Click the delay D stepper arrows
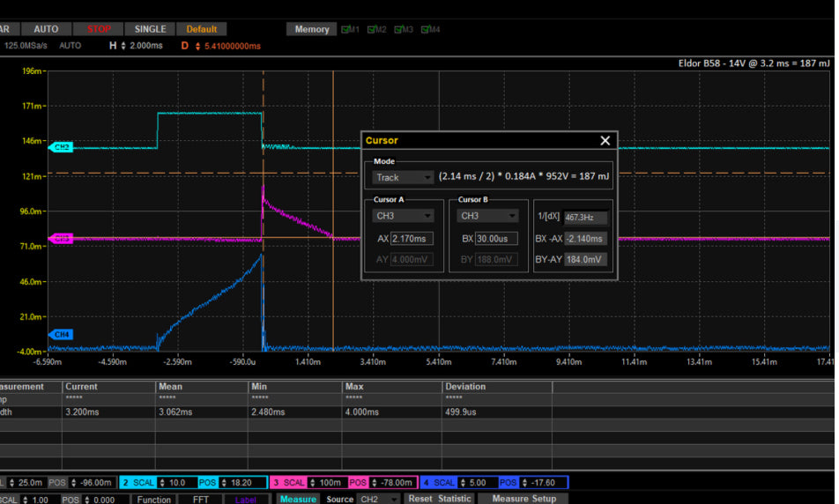This screenshot has height=504, width=839. [197, 46]
